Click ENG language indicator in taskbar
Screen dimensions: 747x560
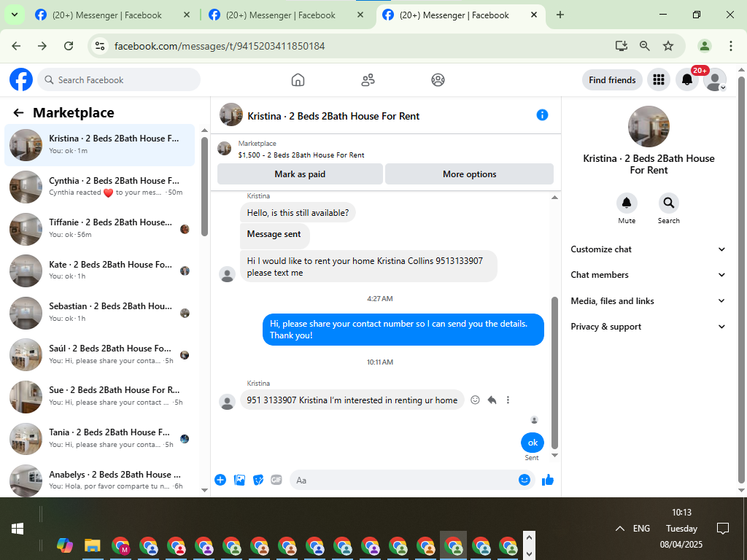tap(641, 529)
